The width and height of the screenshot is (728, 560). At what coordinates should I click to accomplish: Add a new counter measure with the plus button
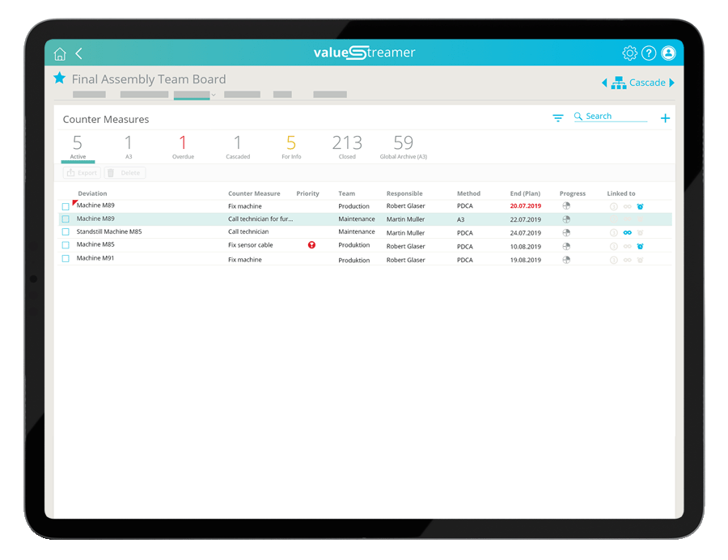(x=665, y=117)
